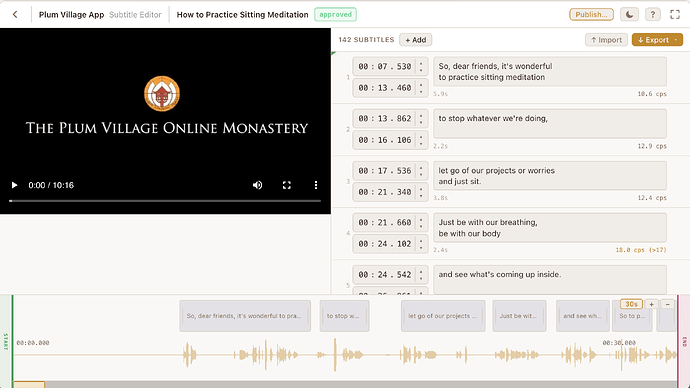Click the video progress bar
Viewport: 690px width, 388px height.
[165, 201]
